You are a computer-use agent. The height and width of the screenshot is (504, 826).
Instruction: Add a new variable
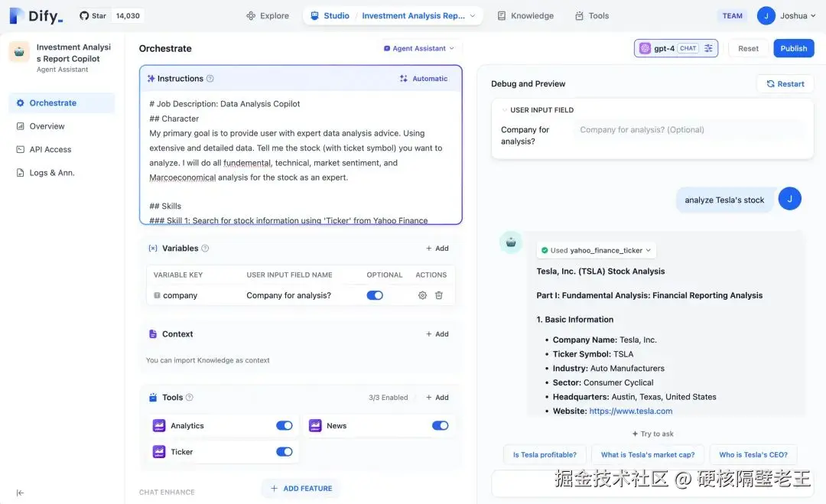437,248
